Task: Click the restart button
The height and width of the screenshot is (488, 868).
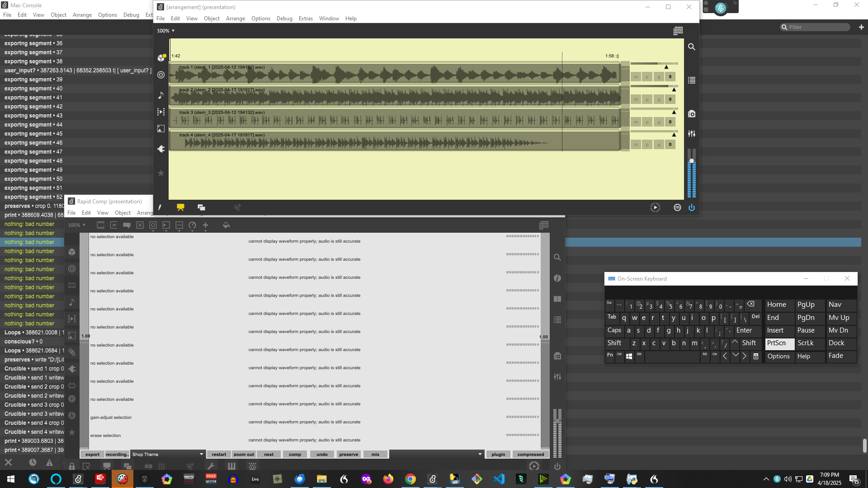Action: point(219,455)
